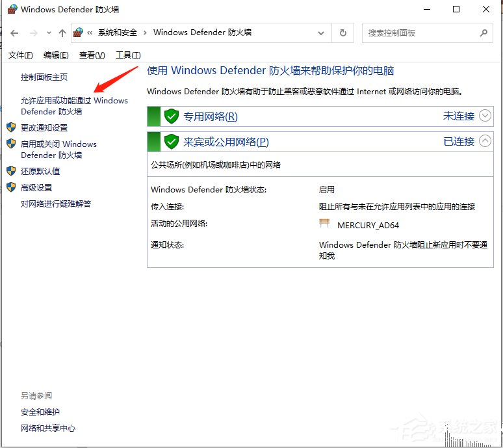Click the MERCURY_AD64 network icon

click(324, 224)
